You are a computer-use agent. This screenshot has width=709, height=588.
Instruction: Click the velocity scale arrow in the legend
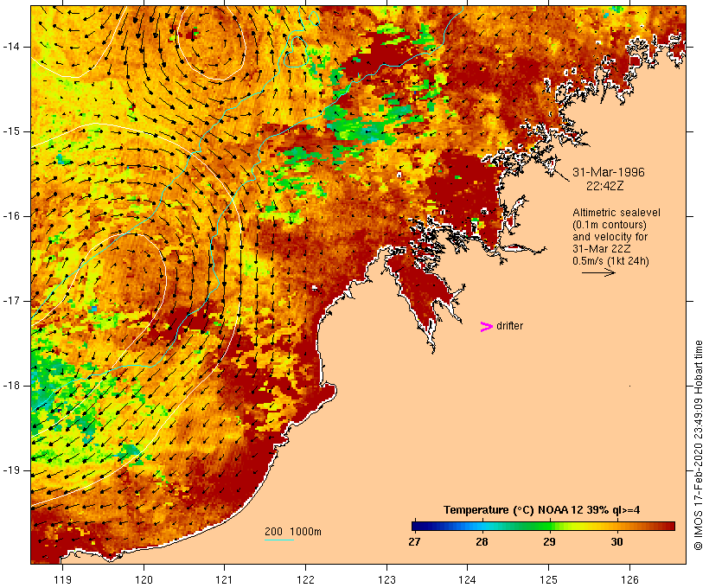(598, 272)
